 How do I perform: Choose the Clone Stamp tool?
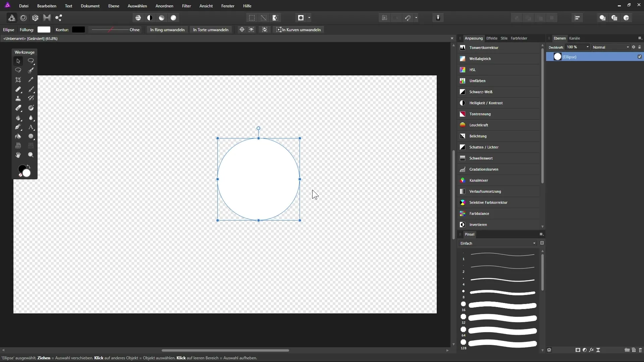pos(18,99)
